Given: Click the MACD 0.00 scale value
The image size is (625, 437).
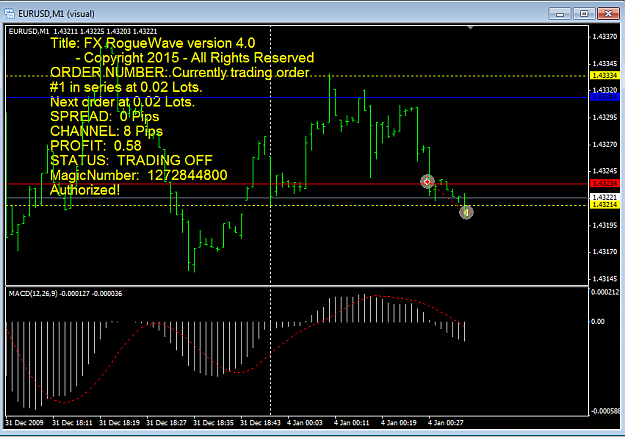Looking at the screenshot, I should pos(597,321).
